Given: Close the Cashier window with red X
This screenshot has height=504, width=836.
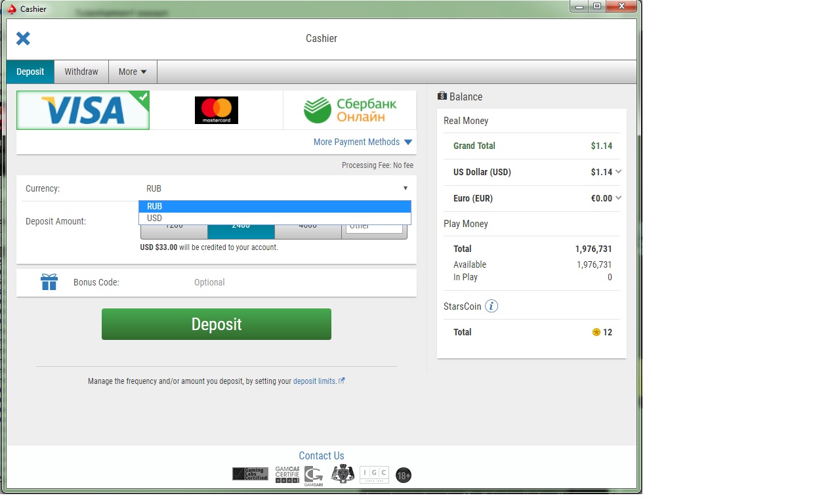Looking at the screenshot, I should [621, 7].
